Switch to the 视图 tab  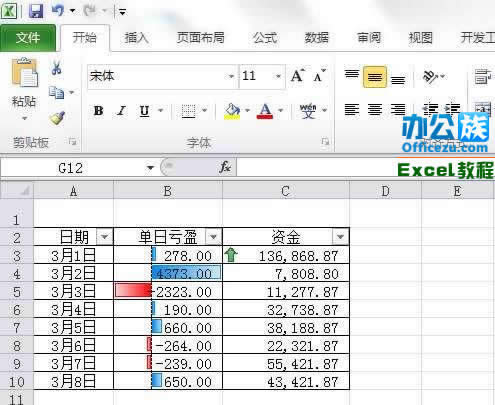click(x=421, y=37)
